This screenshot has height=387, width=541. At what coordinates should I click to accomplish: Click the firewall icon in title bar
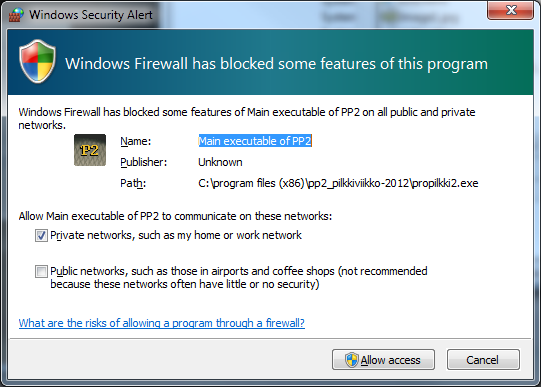(x=16, y=14)
